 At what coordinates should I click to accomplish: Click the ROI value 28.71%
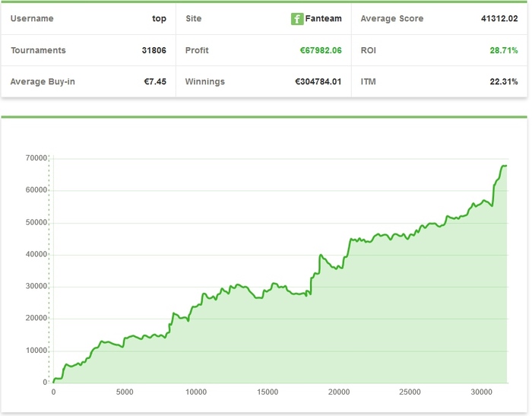pyautogui.click(x=503, y=50)
